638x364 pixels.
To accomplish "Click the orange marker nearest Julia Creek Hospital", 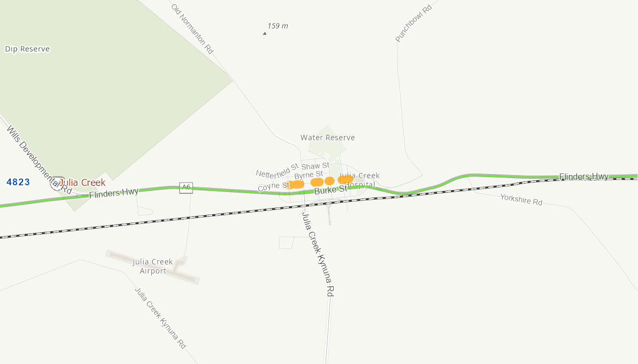I will (x=346, y=179).
